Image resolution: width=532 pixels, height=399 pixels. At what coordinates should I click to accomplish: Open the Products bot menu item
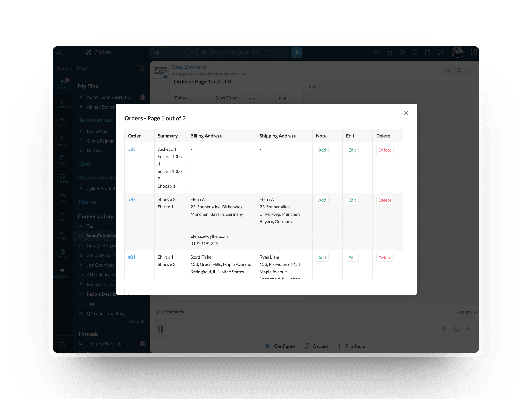[x=351, y=346]
